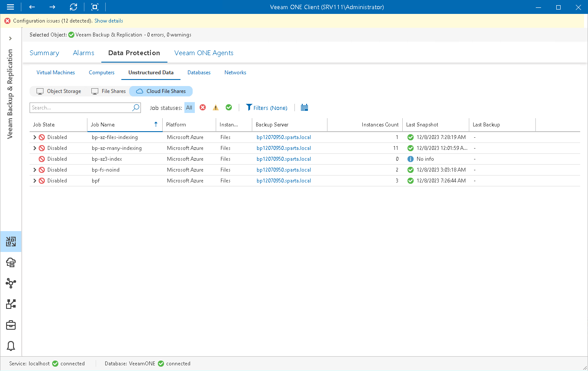
Task: Expand the bp-az-many-indexing job row
Action: (x=35, y=148)
